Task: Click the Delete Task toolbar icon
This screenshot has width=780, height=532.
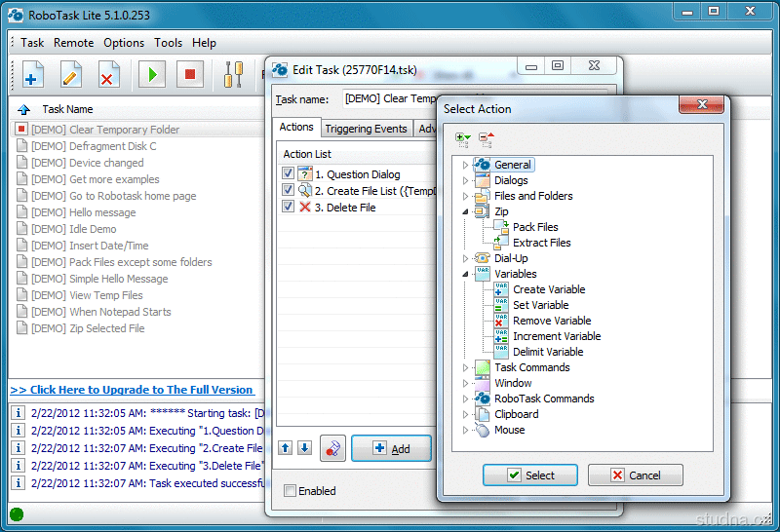Action: (108, 75)
